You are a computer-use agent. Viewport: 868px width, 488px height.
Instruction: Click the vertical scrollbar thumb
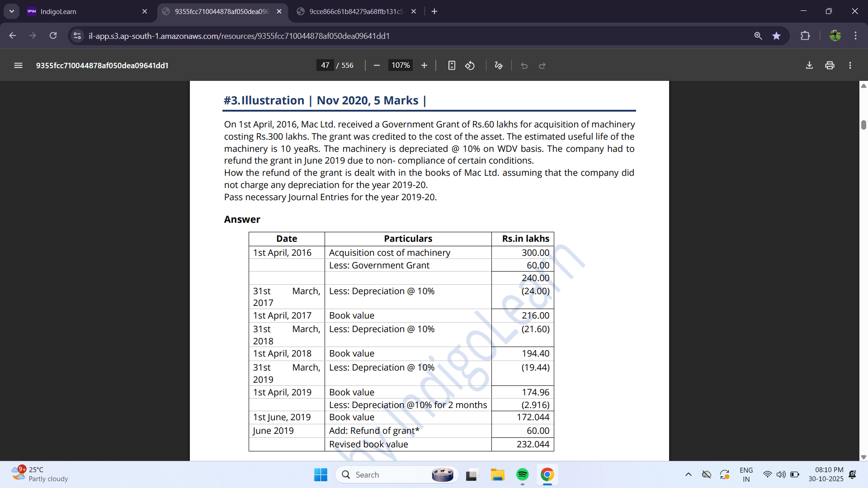(863, 125)
